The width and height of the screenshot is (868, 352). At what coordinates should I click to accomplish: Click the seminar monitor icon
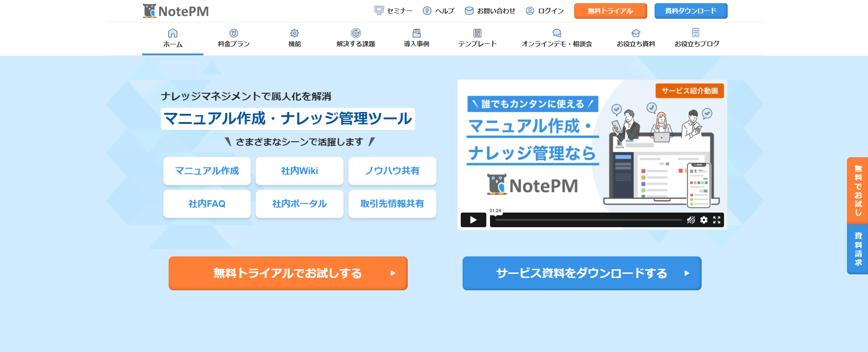click(x=379, y=11)
